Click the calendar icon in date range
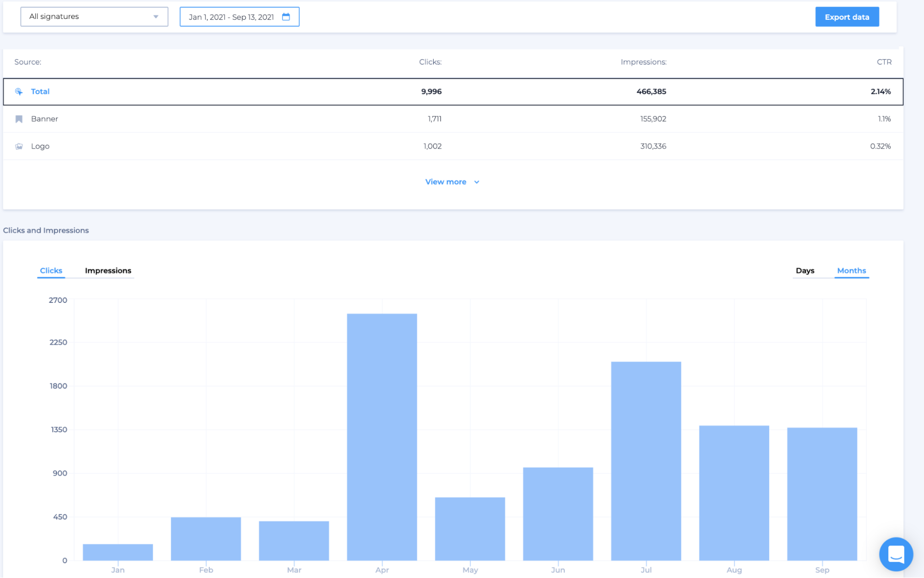 286,17
